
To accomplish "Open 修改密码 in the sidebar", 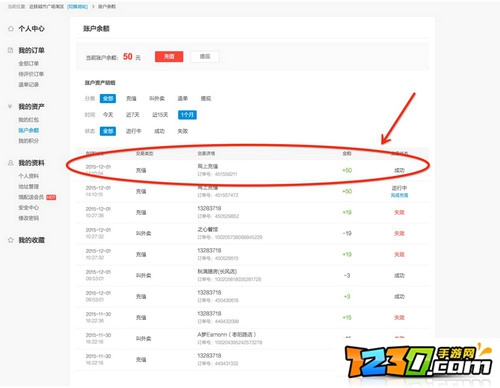I will click(x=29, y=218).
